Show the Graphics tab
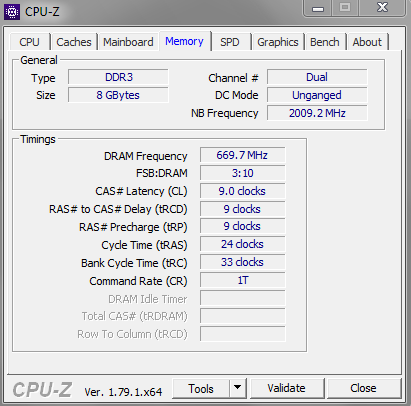411x406 pixels. pyautogui.click(x=278, y=42)
